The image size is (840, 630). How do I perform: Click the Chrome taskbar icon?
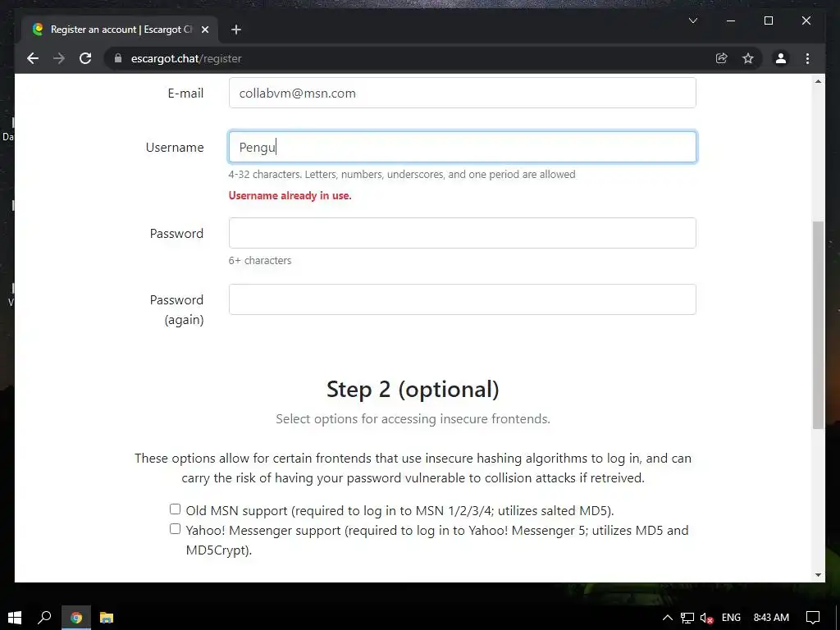click(76, 618)
